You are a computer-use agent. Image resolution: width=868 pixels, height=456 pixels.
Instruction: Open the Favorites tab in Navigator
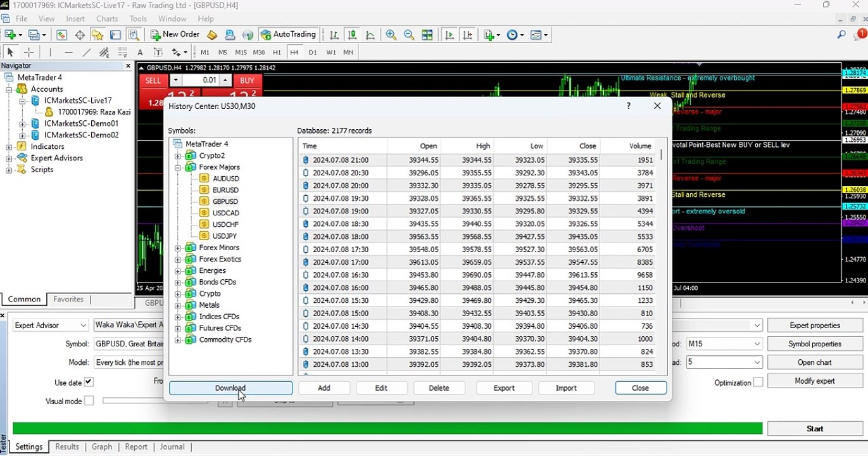68,299
